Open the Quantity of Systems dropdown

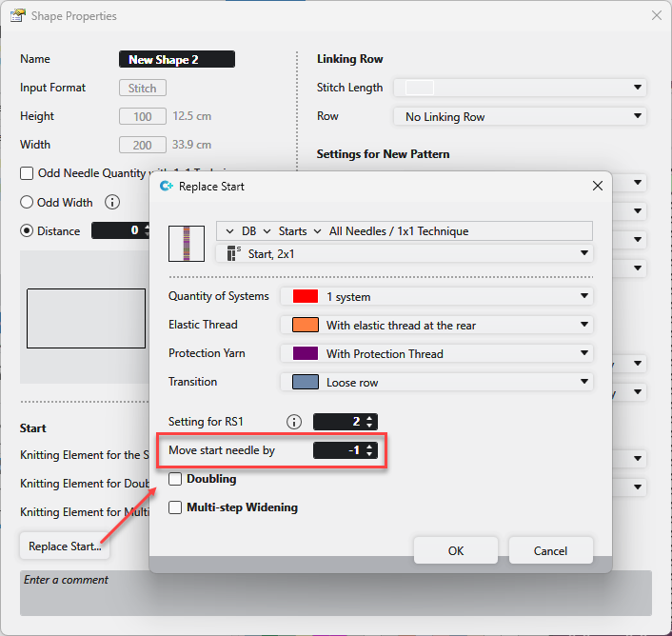(437, 296)
